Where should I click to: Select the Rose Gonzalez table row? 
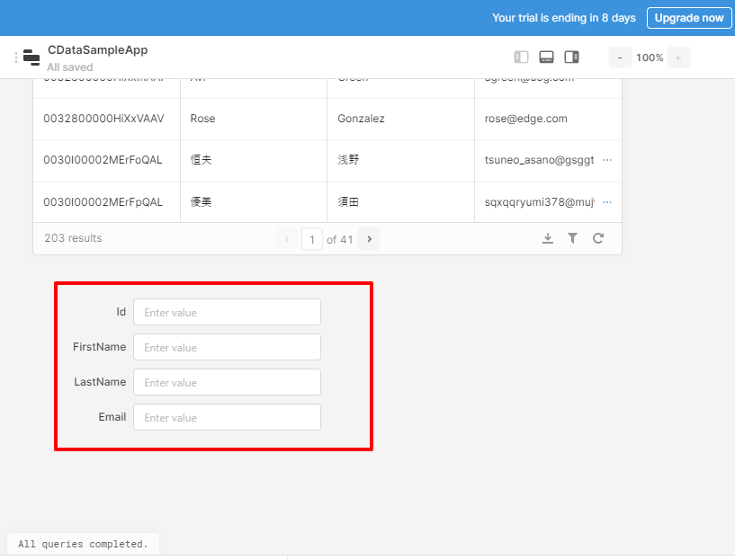coord(327,119)
